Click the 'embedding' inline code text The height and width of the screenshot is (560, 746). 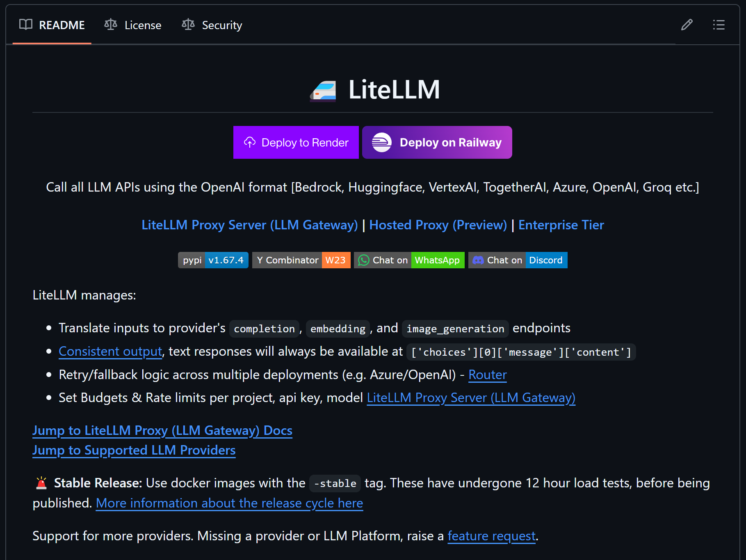click(338, 329)
